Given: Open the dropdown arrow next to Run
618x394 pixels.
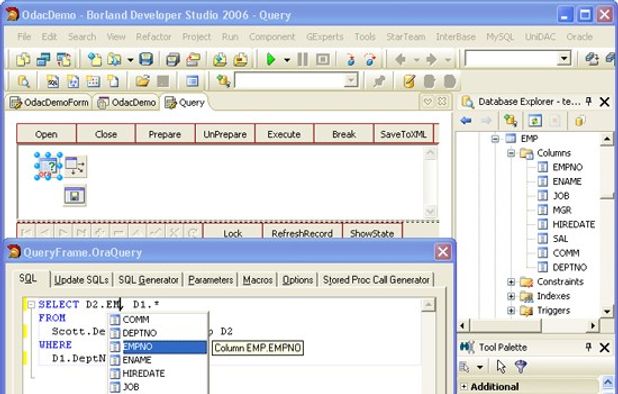Looking at the screenshot, I should (287, 60).
